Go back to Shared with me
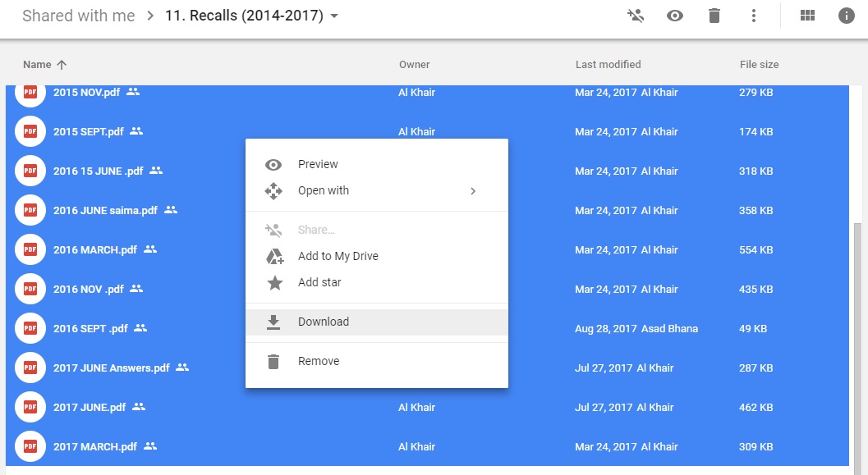This screenshot has height=475, width=868. pyautogui.click(x=79, y=16)
